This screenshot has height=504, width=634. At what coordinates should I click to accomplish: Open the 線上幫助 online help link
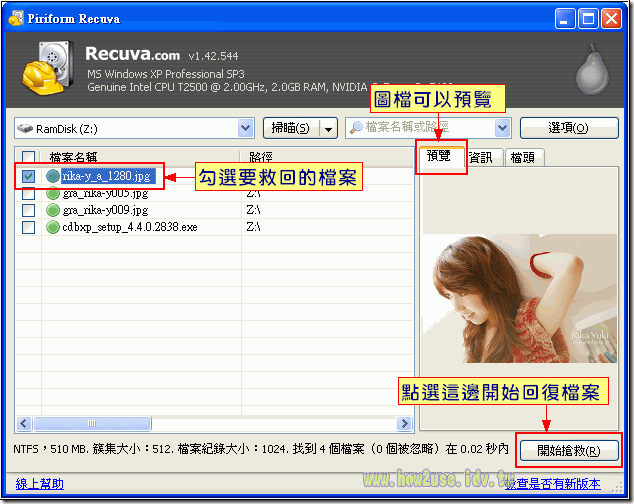(40, 483)
